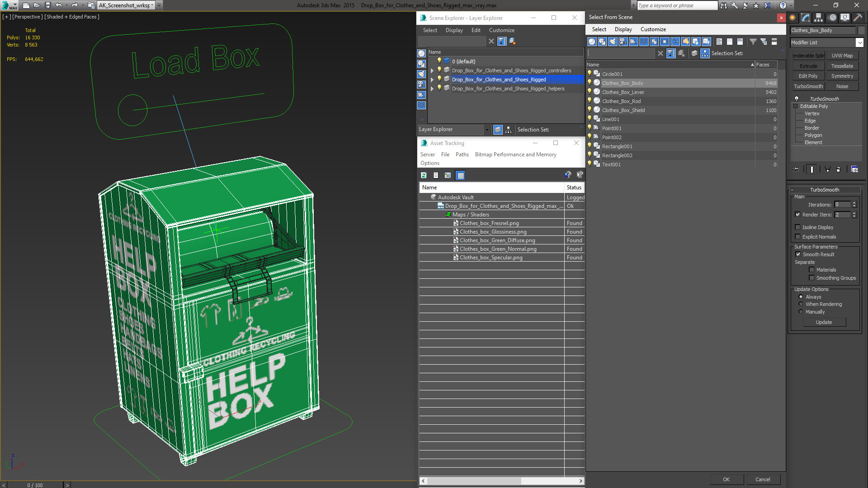Screen dimensions: 868x488
Task: Open Display menu in Select From Scene
Action: [623, 29]
